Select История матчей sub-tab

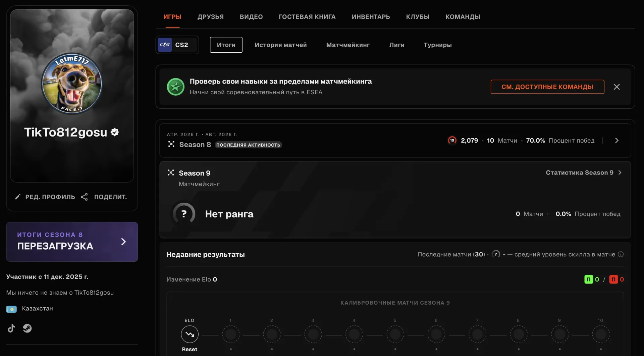click(x=281, y=45)
